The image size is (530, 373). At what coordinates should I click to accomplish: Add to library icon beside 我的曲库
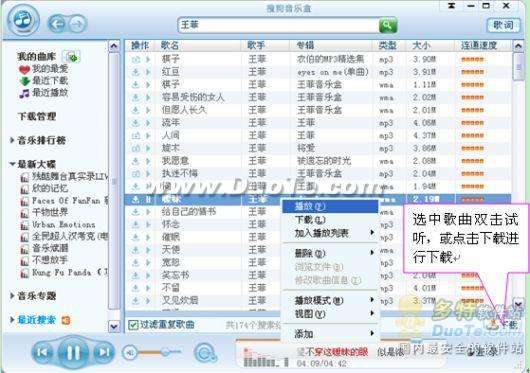pos(72,56)
